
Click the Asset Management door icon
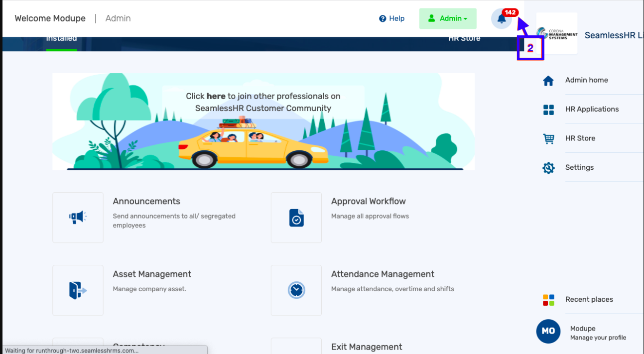pyautogui.click(x=78, y=290)
